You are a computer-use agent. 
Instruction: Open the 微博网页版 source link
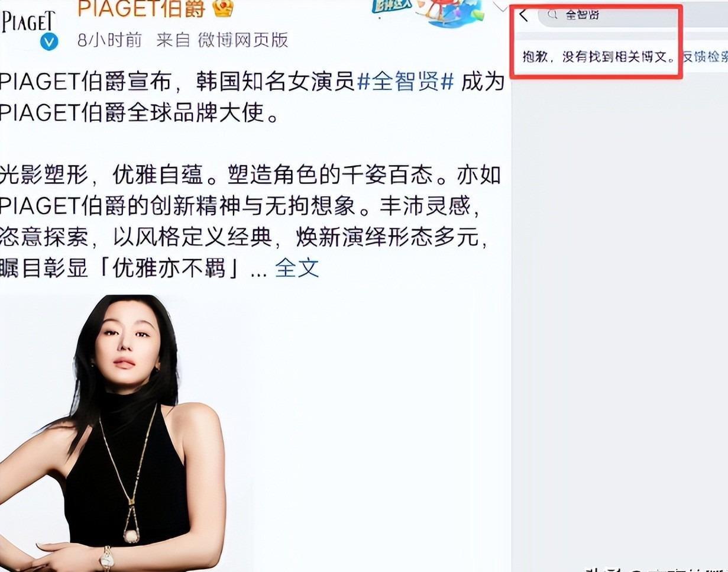click(242, 40)
